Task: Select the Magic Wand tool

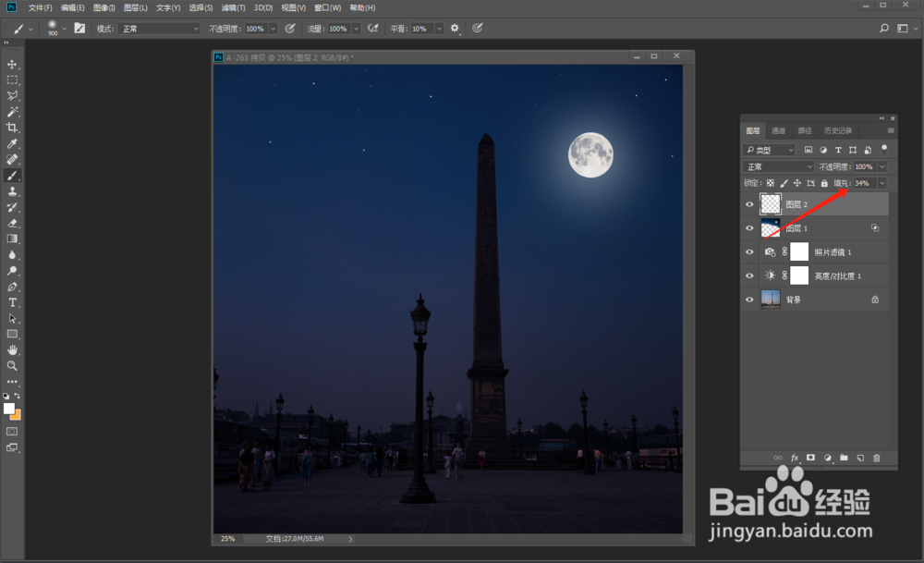Action: (12, 112)
